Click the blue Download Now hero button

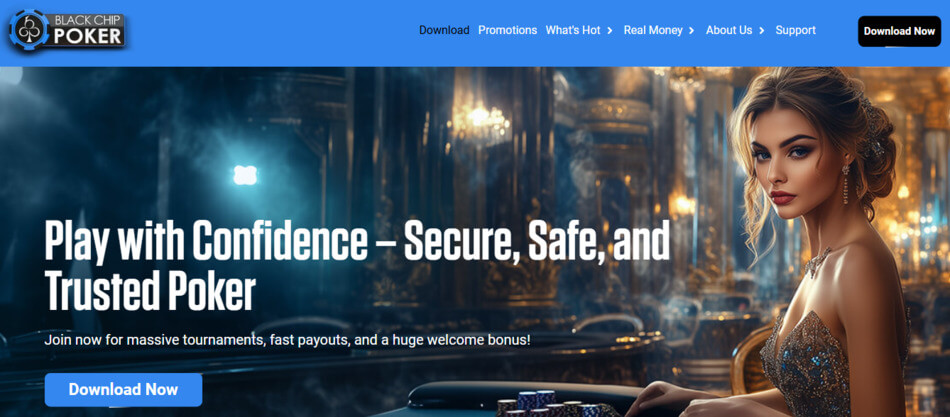coord(124,390)
